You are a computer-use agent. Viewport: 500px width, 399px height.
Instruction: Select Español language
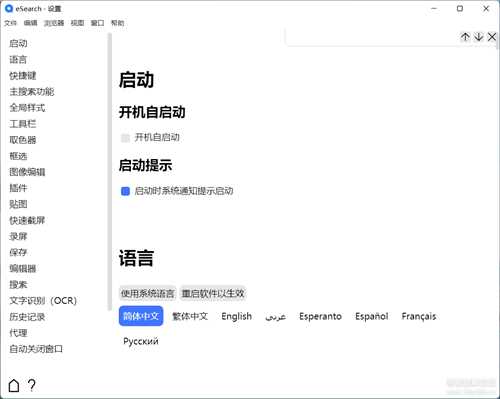(372, 316)
